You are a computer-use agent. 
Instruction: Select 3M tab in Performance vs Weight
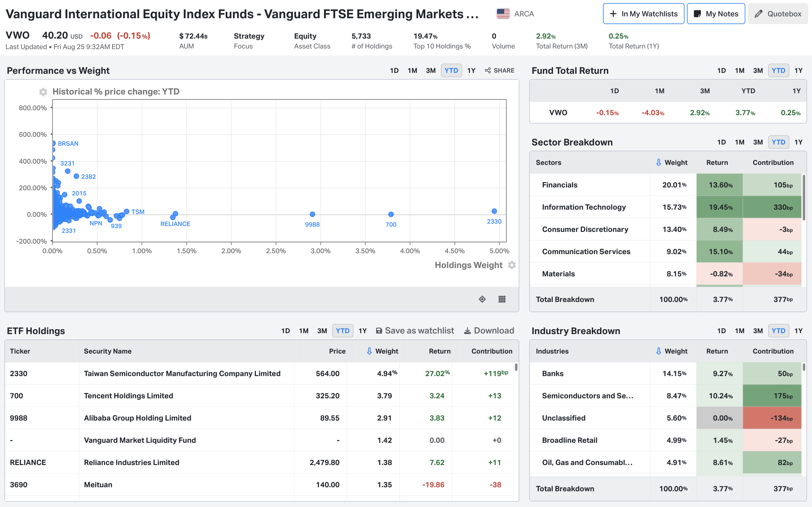point(431,70)
